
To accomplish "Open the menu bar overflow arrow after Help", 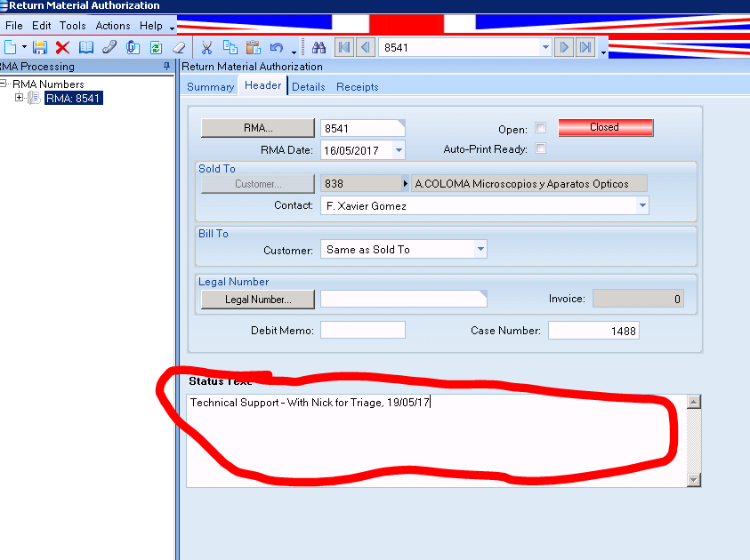I will pos(172,28).
